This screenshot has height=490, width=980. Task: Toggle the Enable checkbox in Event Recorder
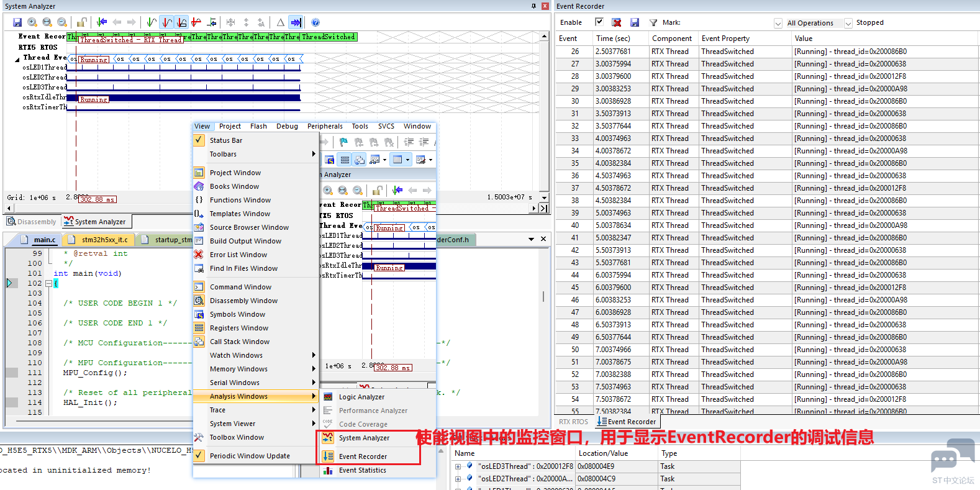click(599, 22)
